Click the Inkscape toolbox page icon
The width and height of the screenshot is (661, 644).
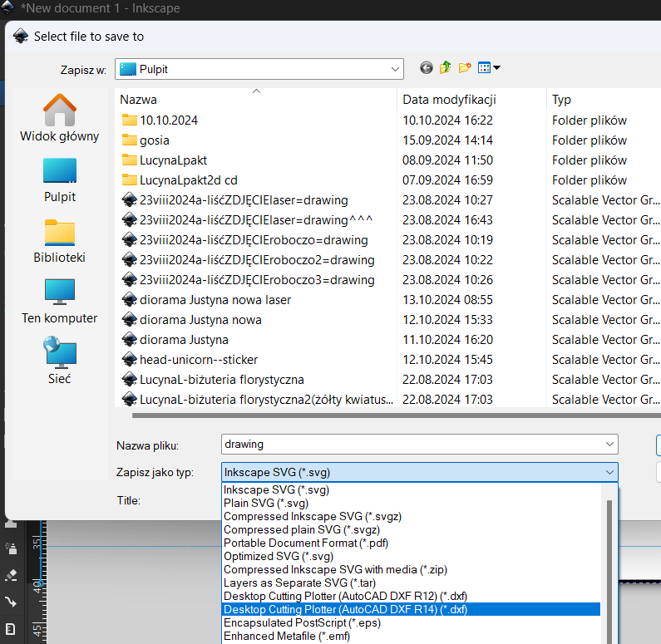(x=11, y=629)
